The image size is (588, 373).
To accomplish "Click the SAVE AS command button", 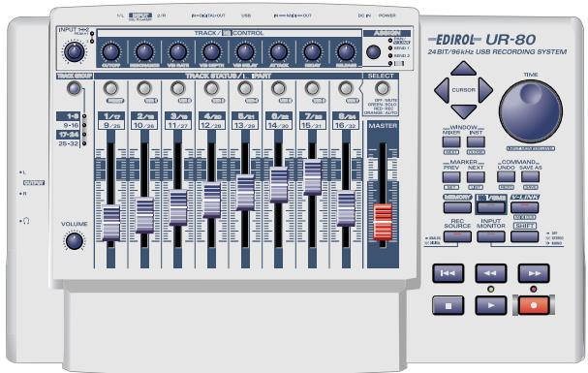I will [x=530, y=177].
